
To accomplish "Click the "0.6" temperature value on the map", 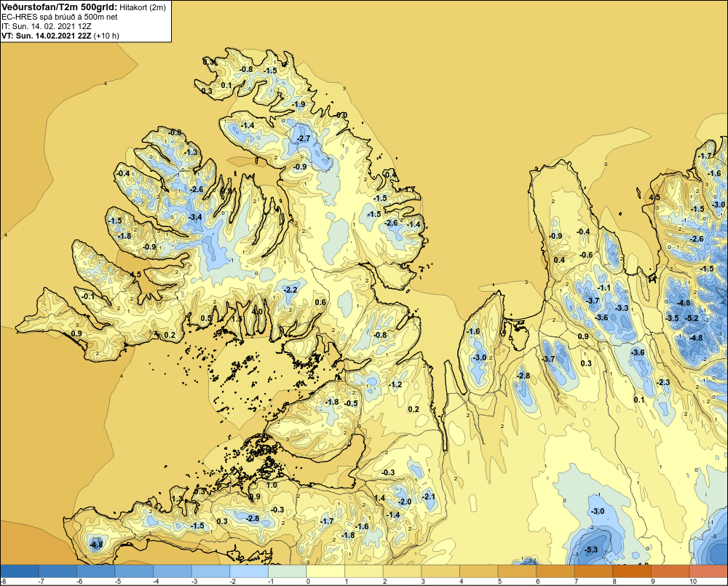I will pos(320,302).
